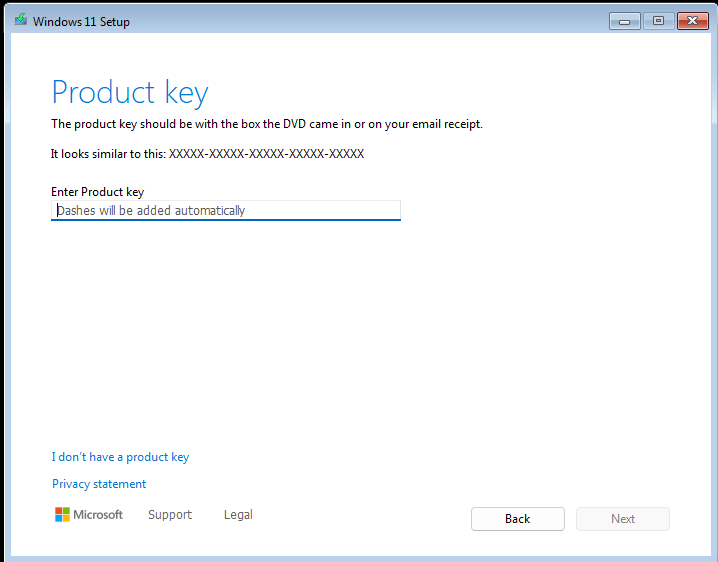Open the Privacy statement link
Viewport: 718px width, 562px height.
pyautogui.click(x=99, y=484)
